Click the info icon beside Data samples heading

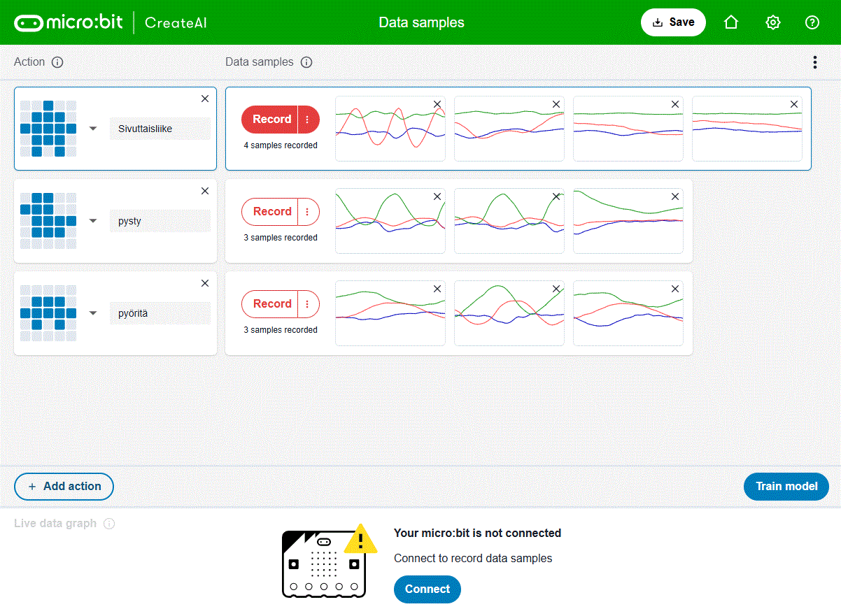(306, 62)
